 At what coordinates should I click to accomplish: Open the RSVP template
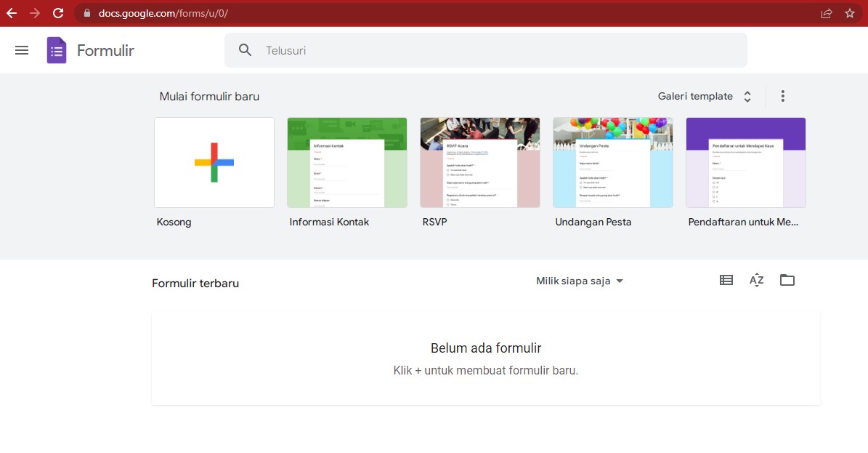point(479,162)
